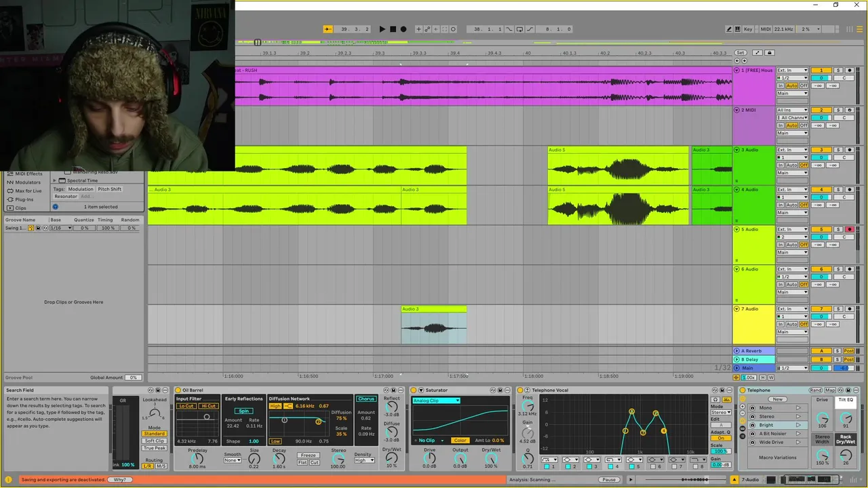Viewport: 868px width, 488px height.
Task: Click the Rand button on Telephone rack
Action: tap(816, 390)
